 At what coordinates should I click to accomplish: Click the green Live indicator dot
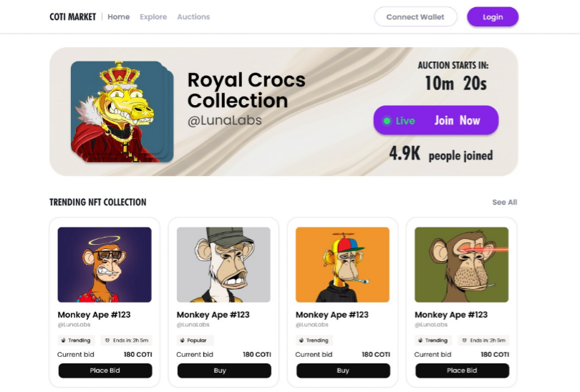[x=387, y=121]
